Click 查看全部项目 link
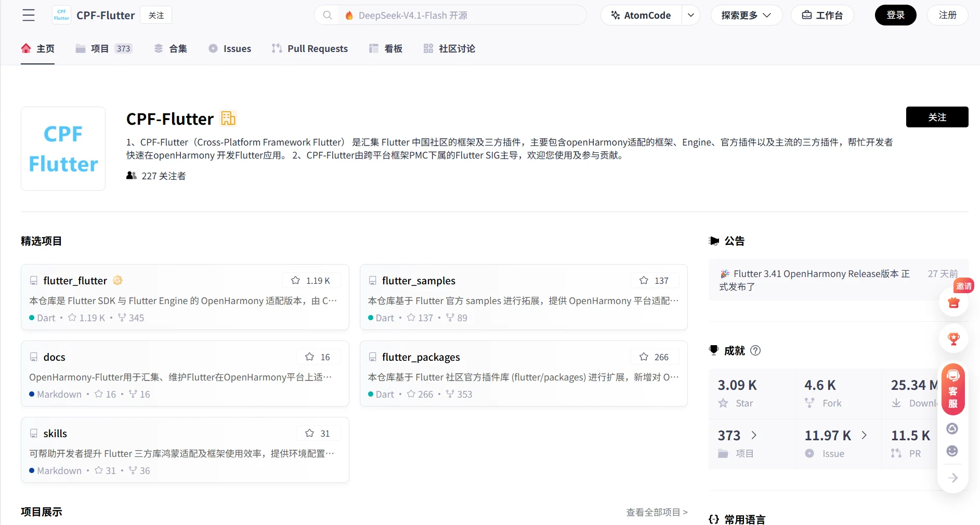This screenshot has width=980, height=525. [x=657, y=512]
